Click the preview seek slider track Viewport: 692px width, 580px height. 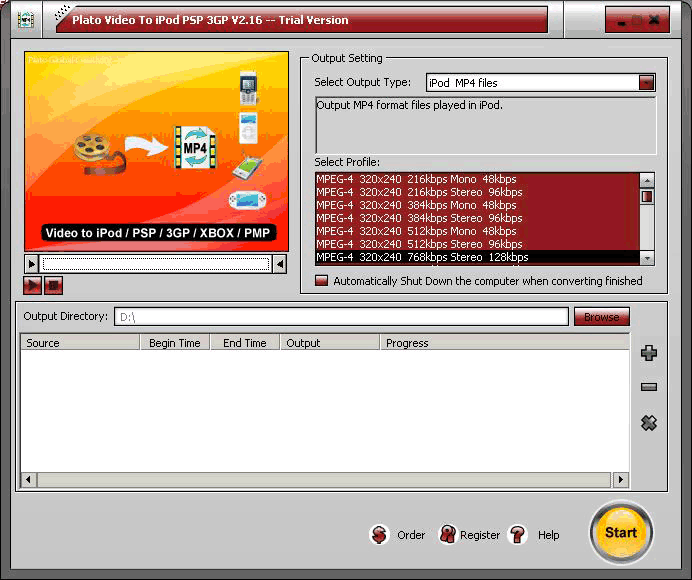pyautogui.click(x=156, y=264)
